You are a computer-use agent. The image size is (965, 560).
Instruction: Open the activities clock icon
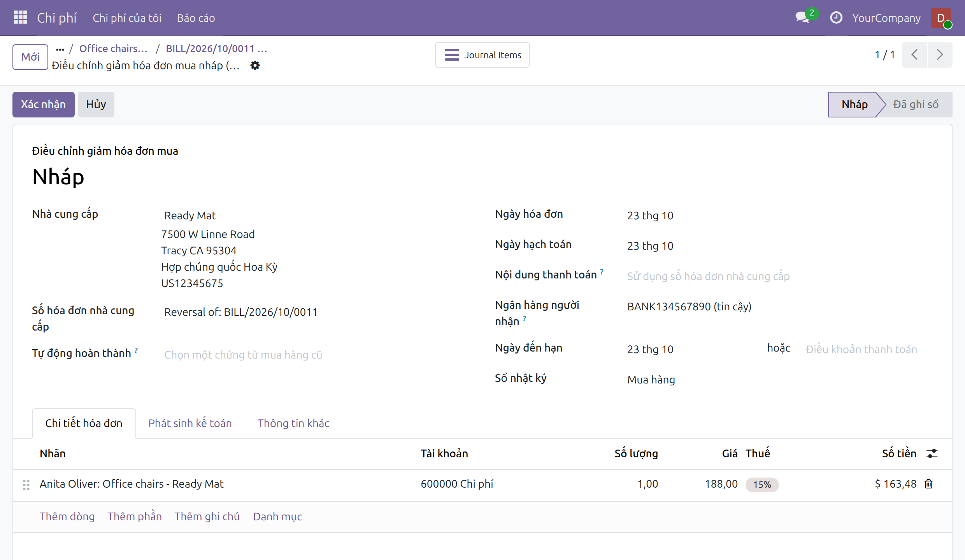[x=836, y=17]
